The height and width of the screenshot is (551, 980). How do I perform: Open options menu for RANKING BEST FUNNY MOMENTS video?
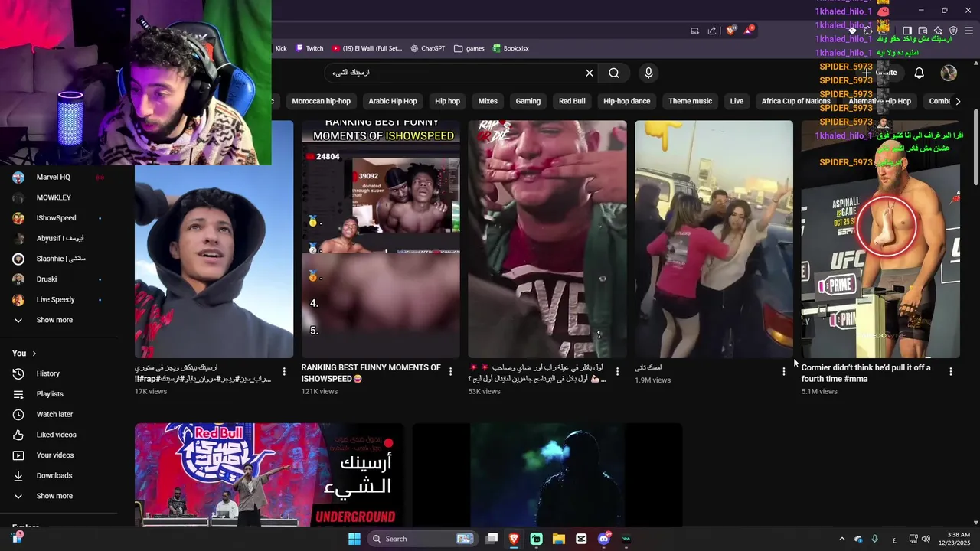pyautogui.click(x=451, y=371)
